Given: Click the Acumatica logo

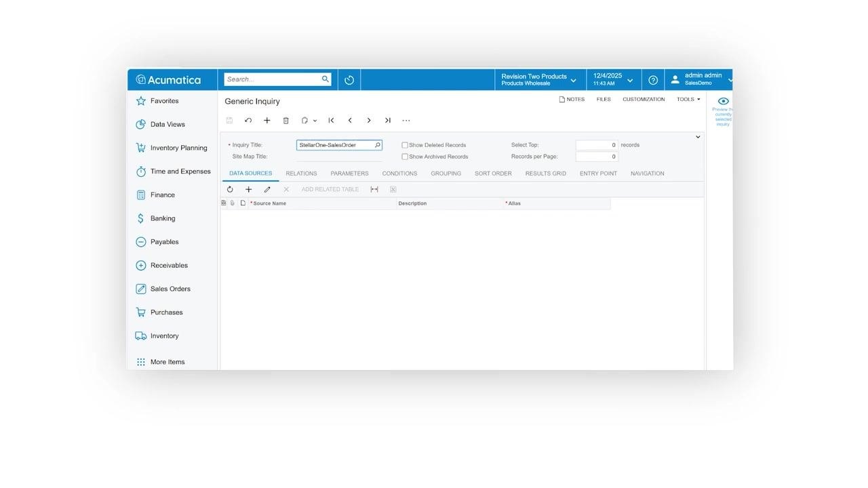Looking at the screenshot, I should tap(168, 79).
